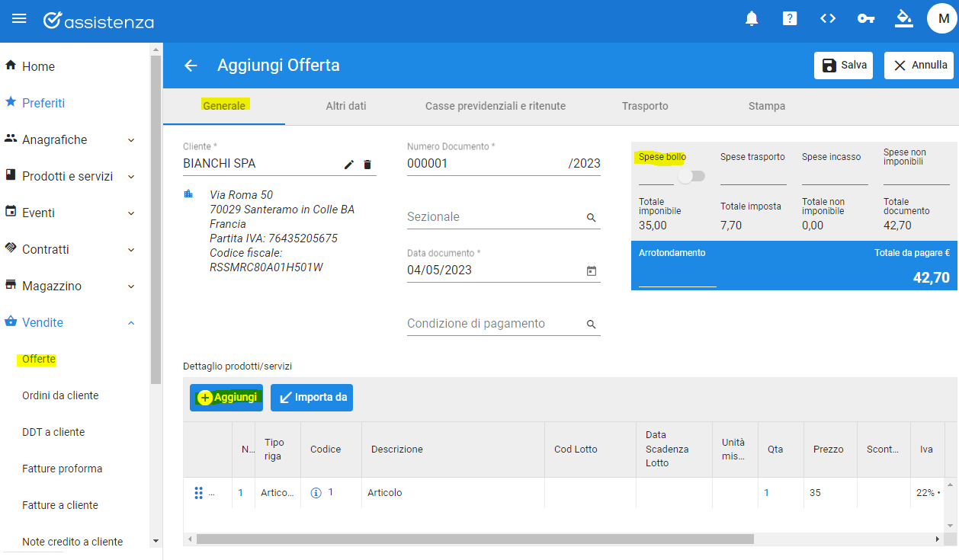Click the row drag handle dots
The image size is (959, 560).
198,493
